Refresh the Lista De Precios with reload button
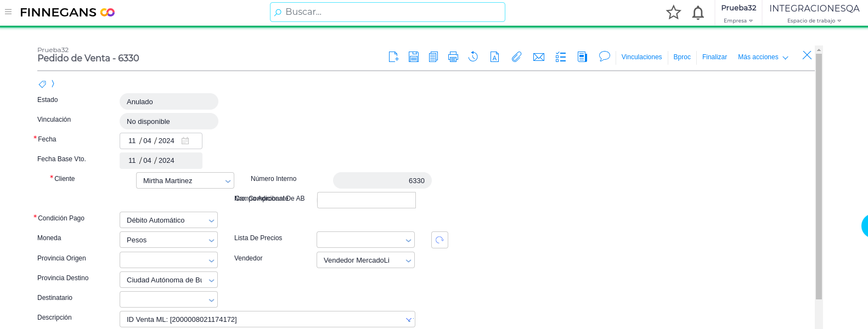The image size is (868, 329). [439, 240]
